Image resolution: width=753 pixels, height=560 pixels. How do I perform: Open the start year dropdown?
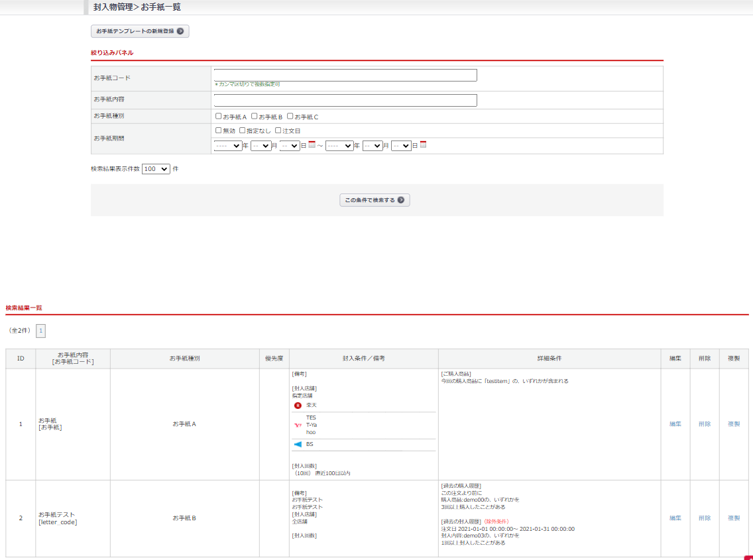(228, 146)
